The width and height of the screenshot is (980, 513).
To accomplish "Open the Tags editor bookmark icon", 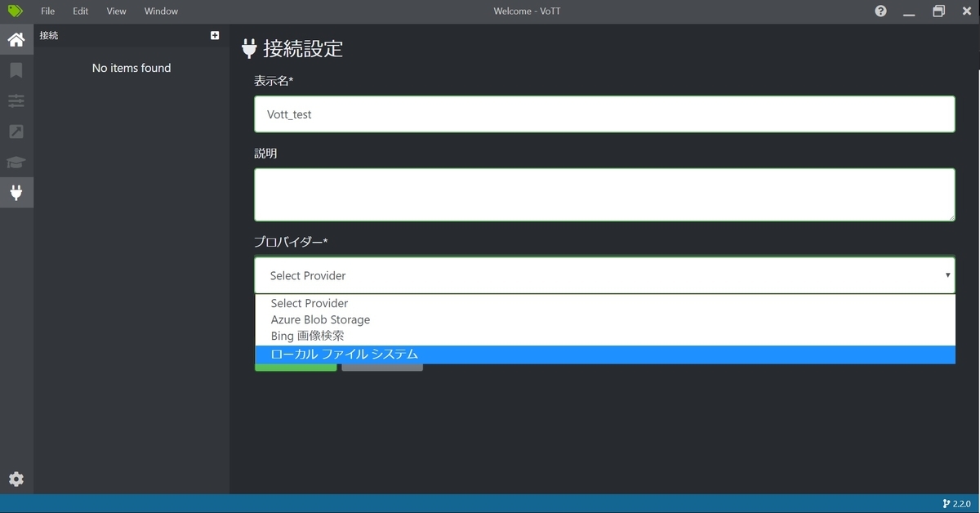I will point(16,69).
